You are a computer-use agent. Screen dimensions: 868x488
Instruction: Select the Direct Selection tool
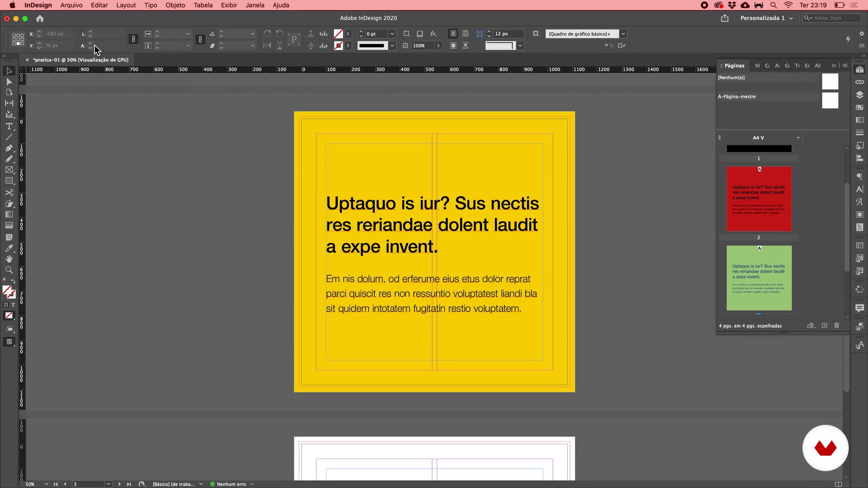coord(9,82)
